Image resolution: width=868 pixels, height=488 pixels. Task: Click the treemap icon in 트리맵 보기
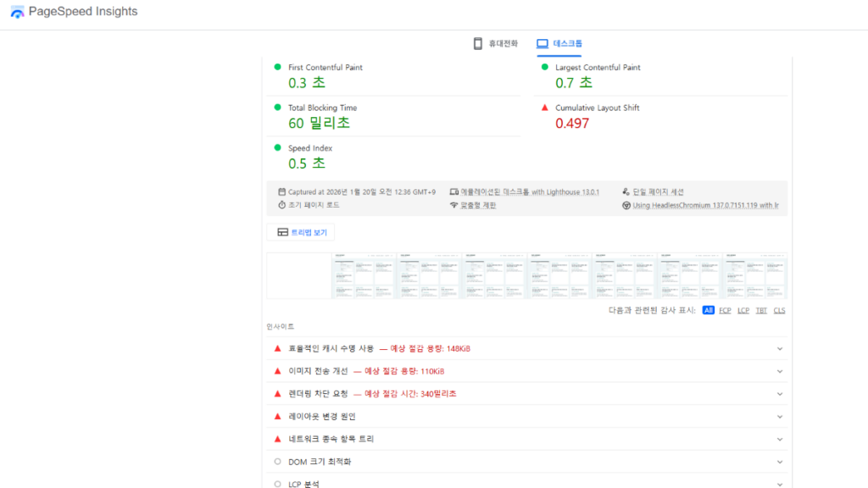(x=283, y=232)
